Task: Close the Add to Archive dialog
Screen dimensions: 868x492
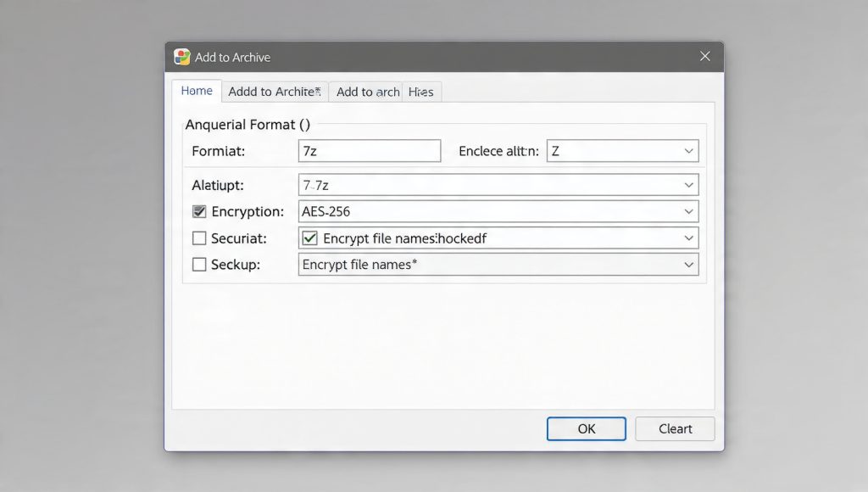Action: click(704, 56)
